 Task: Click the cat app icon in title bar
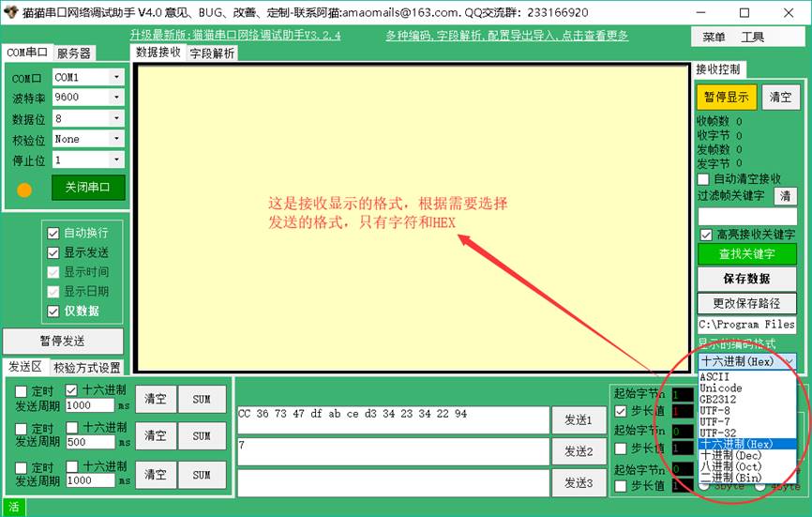point(10,13)
